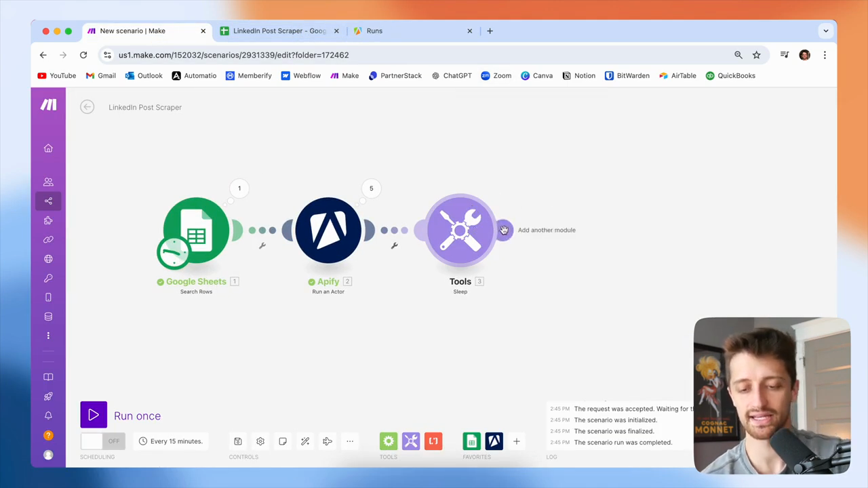Click the Make logo in sidebar

point(48,104)
